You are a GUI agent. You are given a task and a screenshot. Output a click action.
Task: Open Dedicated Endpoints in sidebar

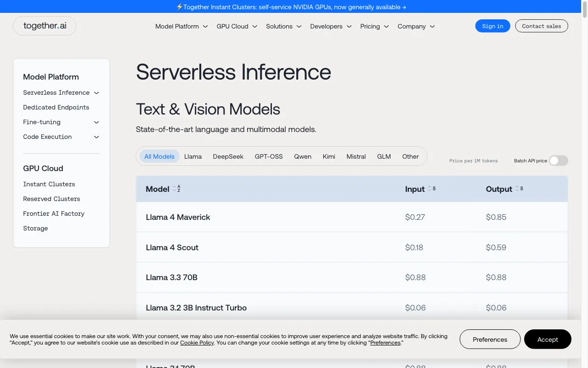[x=56, y=107]
